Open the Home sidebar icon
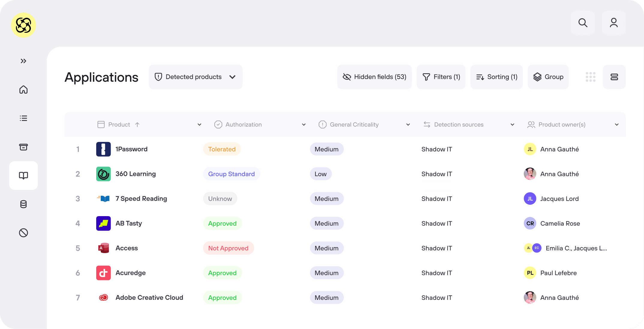 click(x=23, y=90)
